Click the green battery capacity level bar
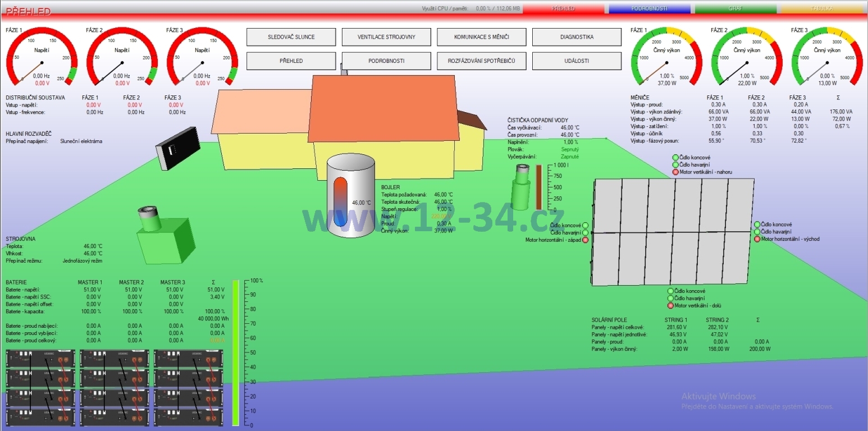Image resolution: width=868 pixels, height=431 pixels. coord(236,352)
